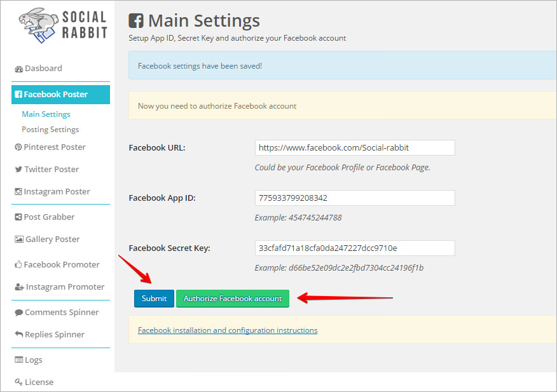Click the Facebook icon beside Facebook Poster
Screen dimensions: 557x392
pos(18,95)
